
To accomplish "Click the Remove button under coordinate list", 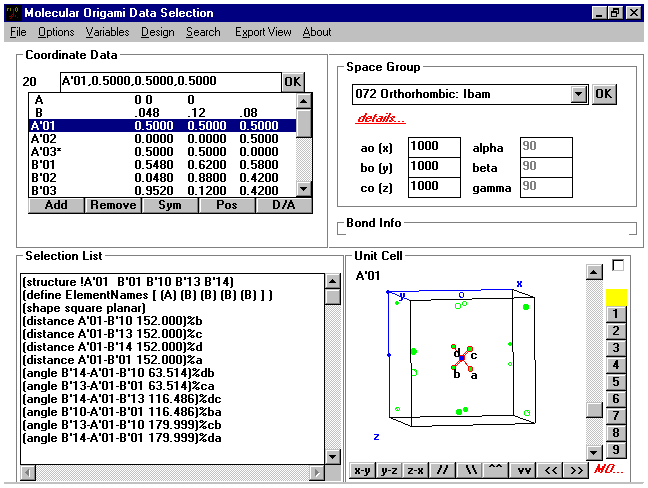I will 112,205.
